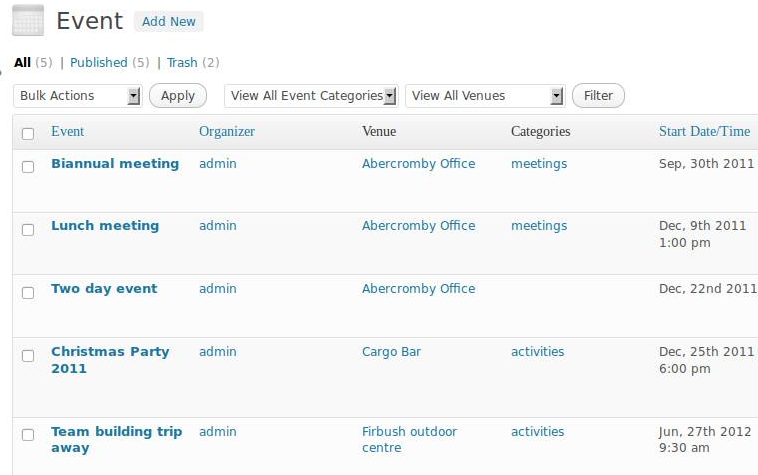This screenshot has height=475, width=758.
Task: Sort table by Organizer column
Action: (x=227, y=131)
